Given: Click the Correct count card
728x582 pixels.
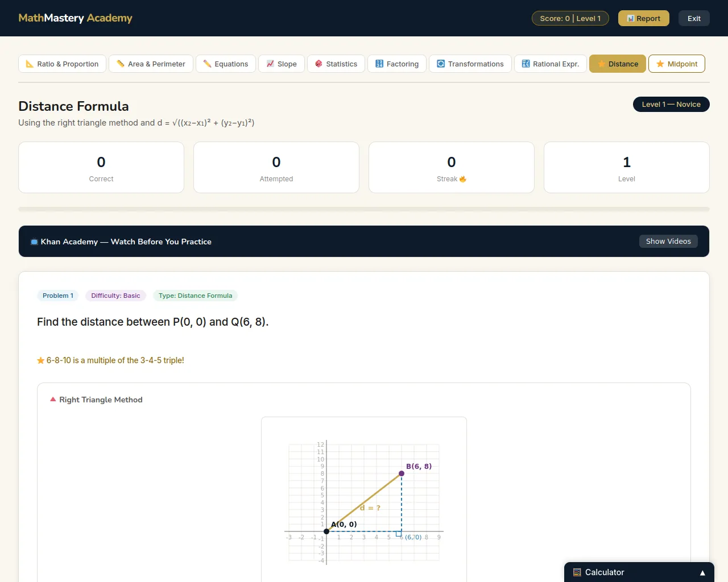Looking at the screenshot, I should tap(101, 168).
